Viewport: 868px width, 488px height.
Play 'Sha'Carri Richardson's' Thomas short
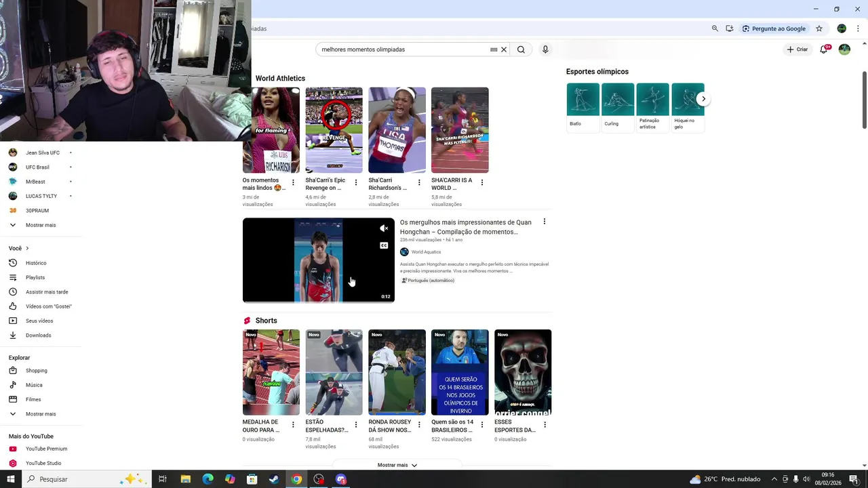click(x=397, y=130)
